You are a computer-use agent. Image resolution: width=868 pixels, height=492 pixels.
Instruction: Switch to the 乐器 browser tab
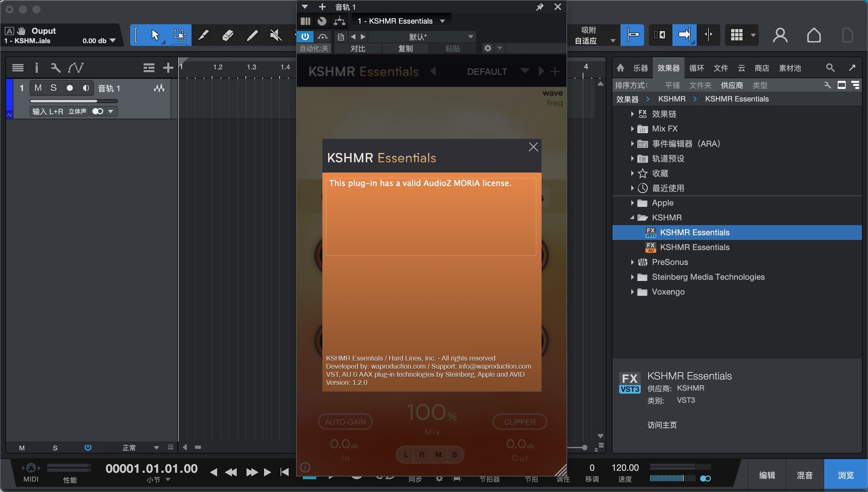[640, 68]
